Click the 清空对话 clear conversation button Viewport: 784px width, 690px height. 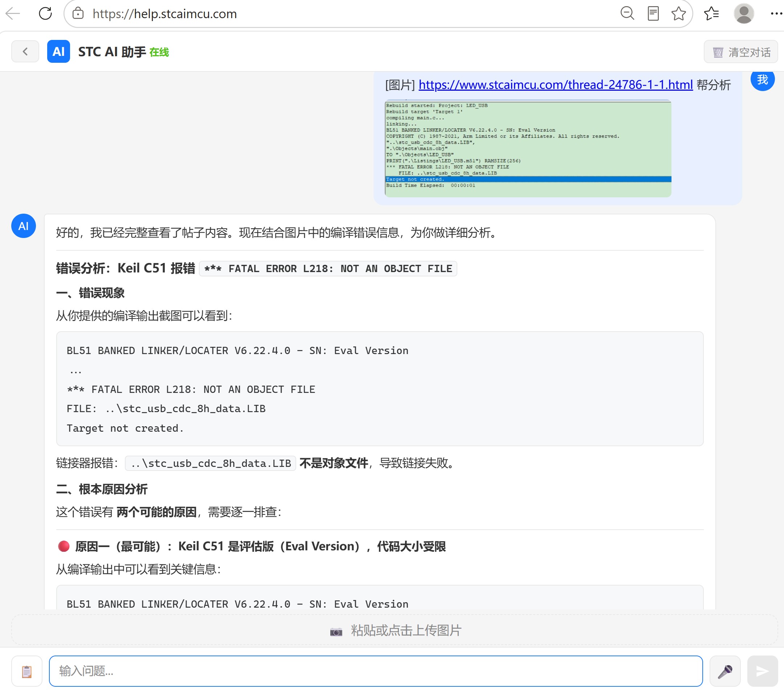(740, 52)
